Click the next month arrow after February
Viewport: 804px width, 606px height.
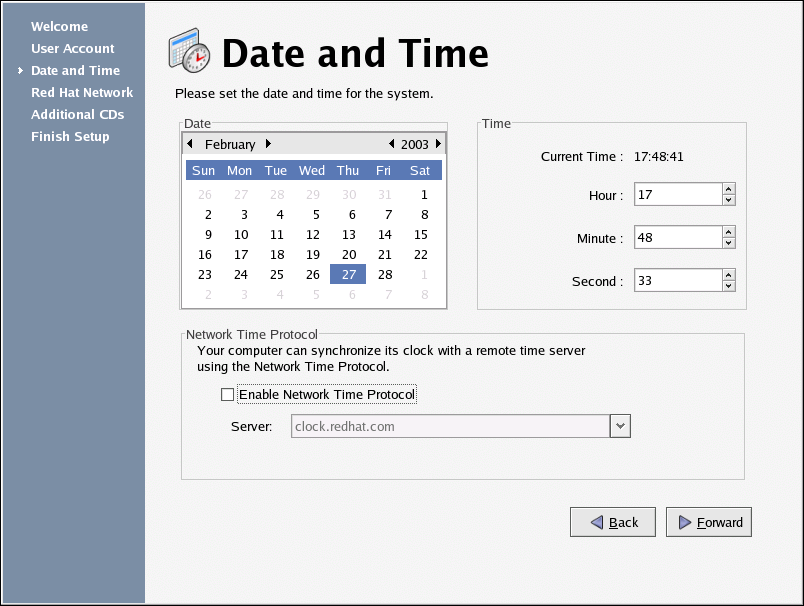tap(268, 144)
